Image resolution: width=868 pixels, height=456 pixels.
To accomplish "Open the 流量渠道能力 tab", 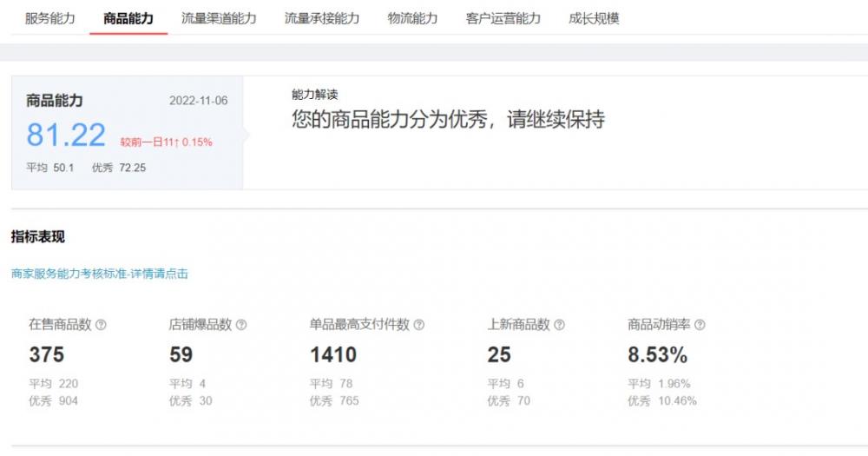I will tap(219, 18).
